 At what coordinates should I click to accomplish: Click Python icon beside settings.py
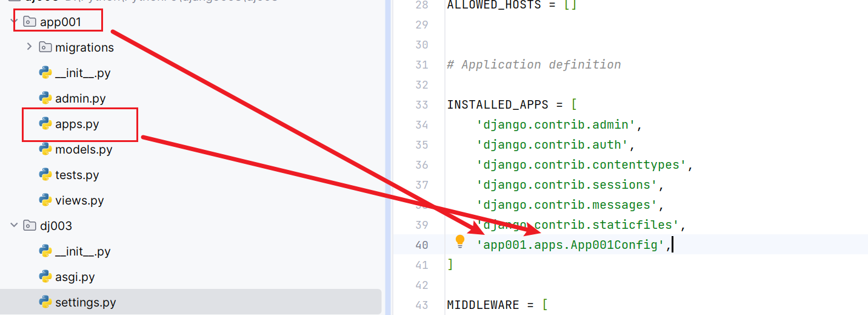[x=45, y=302]
